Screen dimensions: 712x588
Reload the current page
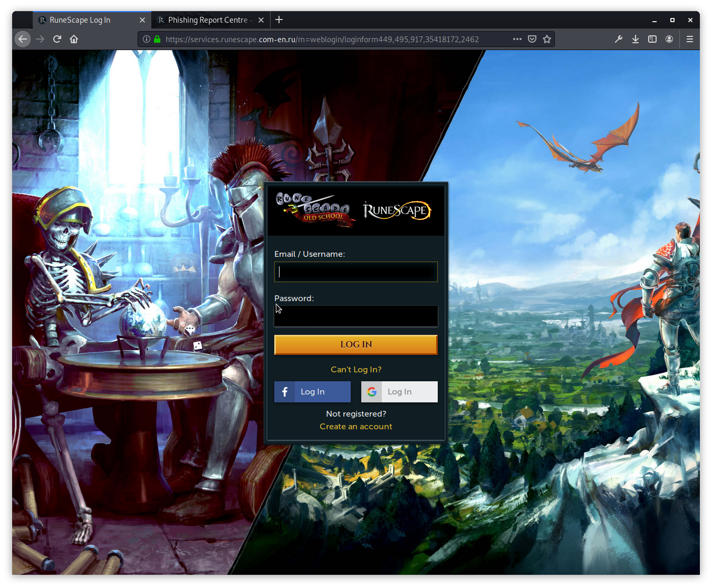click(x=57, y=39)
